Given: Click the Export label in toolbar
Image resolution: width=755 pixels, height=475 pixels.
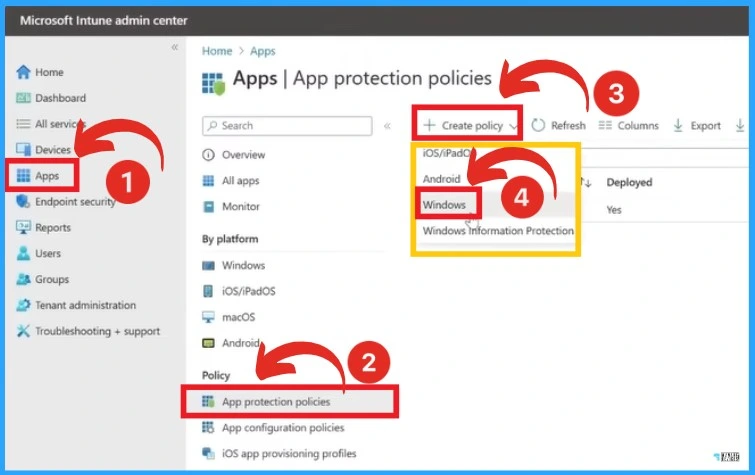Looking at the screenshot, I should [705, 126].
